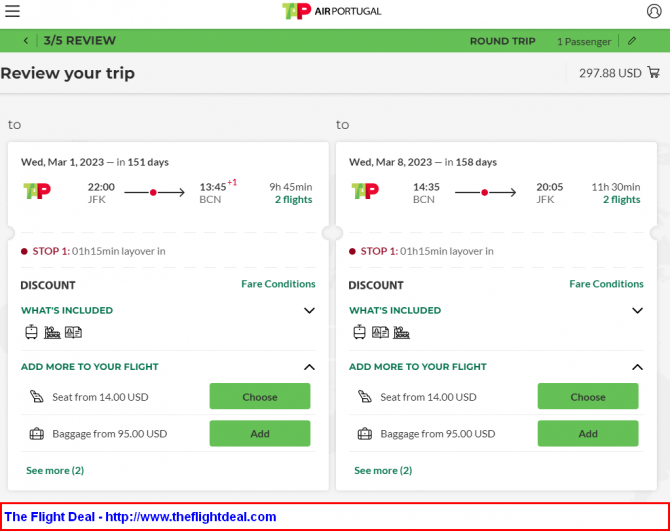
Task: Click the 9h 45min duration text
Action: pos(291,187)
